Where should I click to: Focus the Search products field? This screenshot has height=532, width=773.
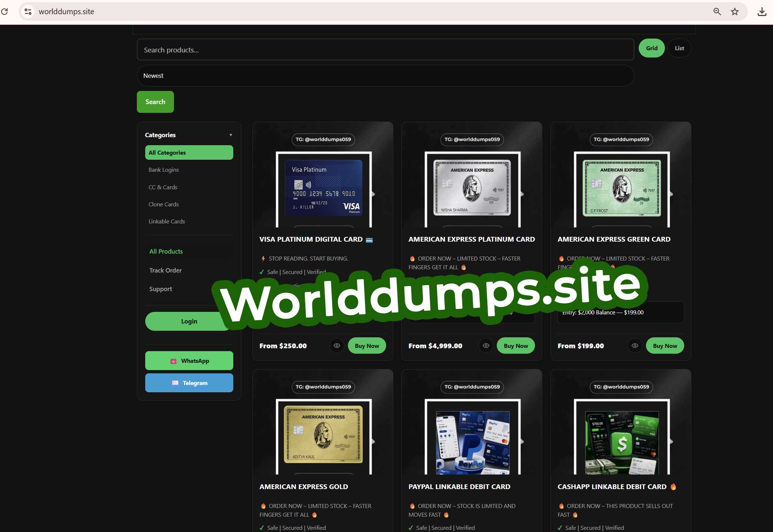click(x=385, y=49)
